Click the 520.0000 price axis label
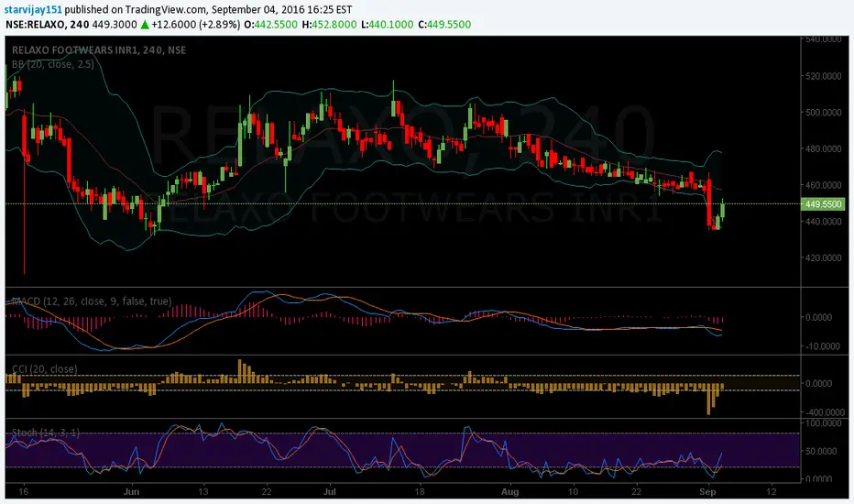 [823, 76]
